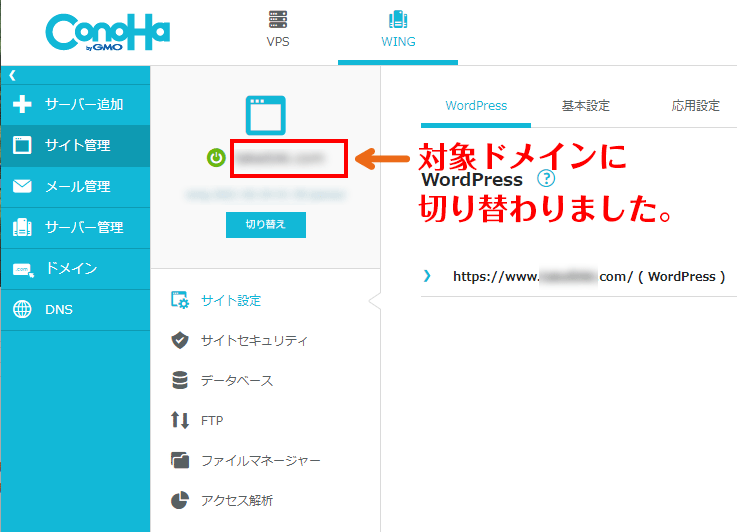Open サイト設定 link
Image resolution: width=737 pixels, height=532 pixels.
(231, 300)
